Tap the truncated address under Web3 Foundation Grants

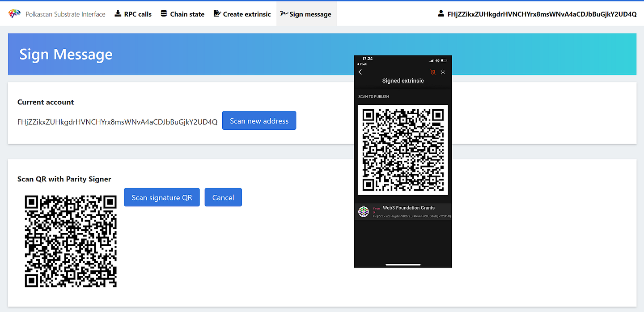pos(411,216)
